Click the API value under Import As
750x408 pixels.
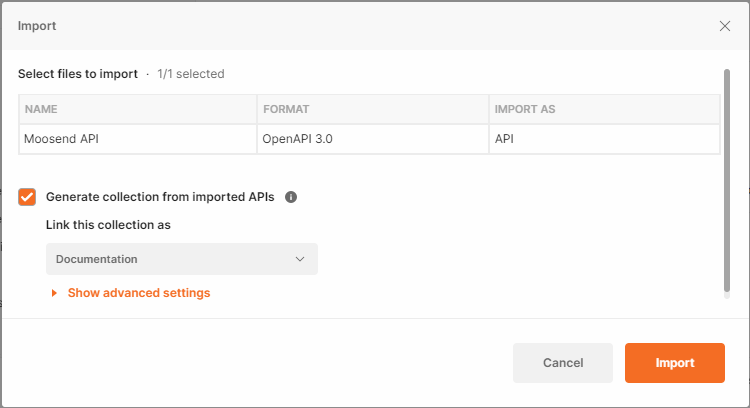coord(505,140)
